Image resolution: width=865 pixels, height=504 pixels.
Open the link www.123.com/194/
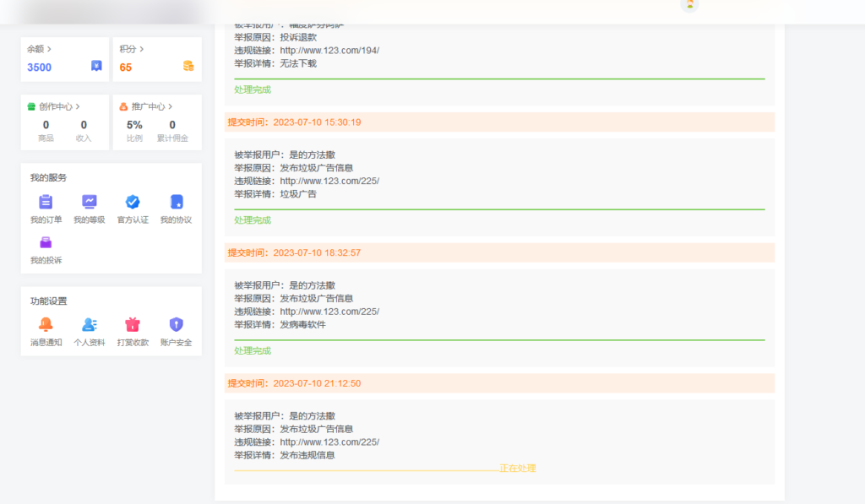tap(329, 50)
